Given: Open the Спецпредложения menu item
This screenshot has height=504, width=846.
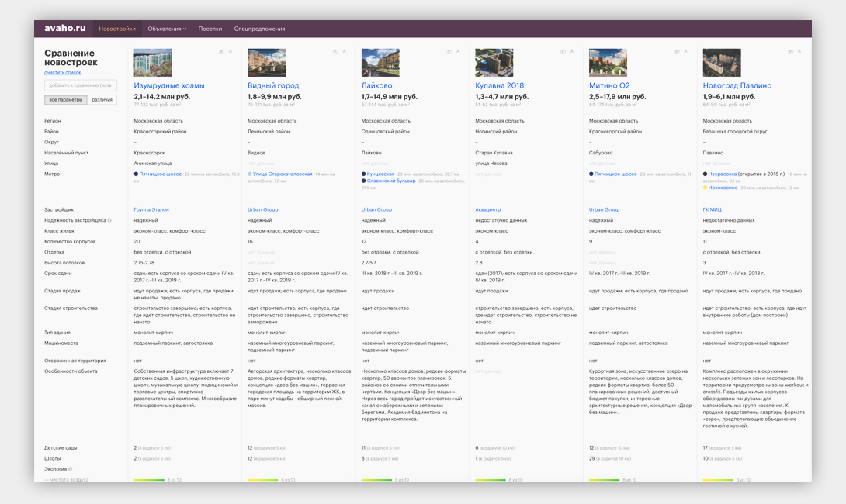Looking at the screenshot, I should tap(259, 29).
